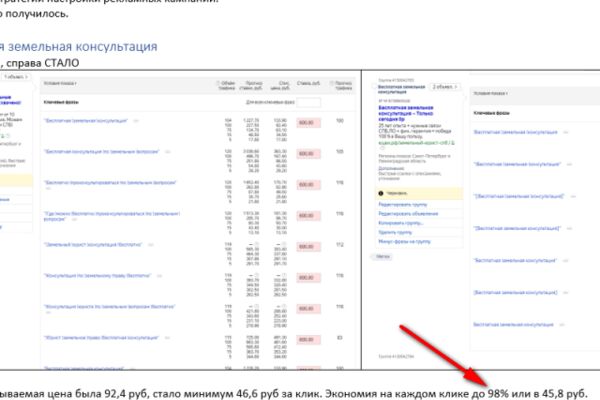Viewport: 600px width, 400px height.
Task: Open keyword "Где можно бесплатно проконсультироваться"
Action: [x=112, y=216]
